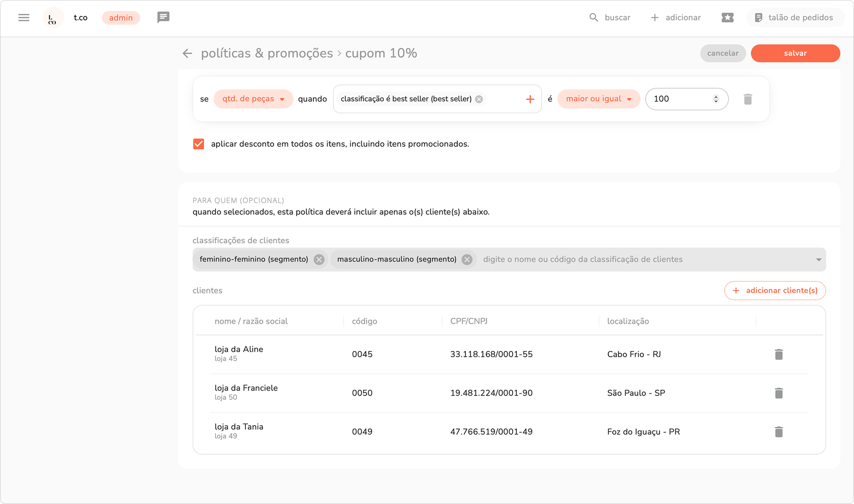Viewport: 854px width, 504px height.
Task: Delete loja da Franciele row
Action: point(778,393)
